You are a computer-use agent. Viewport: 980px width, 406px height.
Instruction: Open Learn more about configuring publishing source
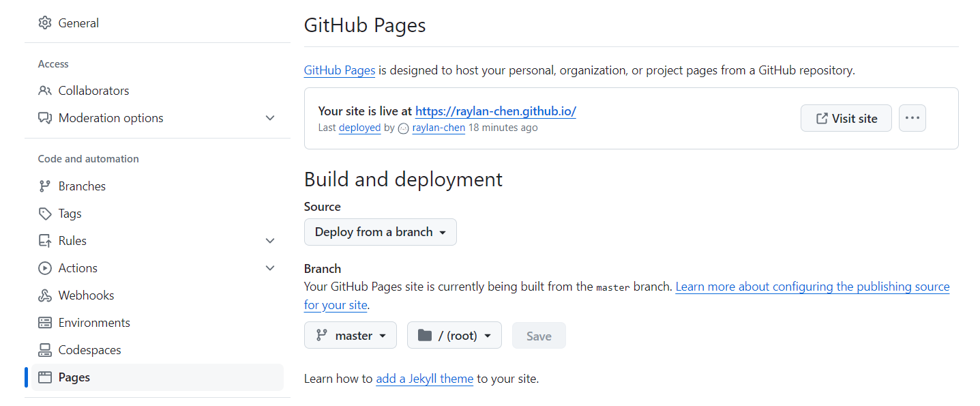pos(812,287)
